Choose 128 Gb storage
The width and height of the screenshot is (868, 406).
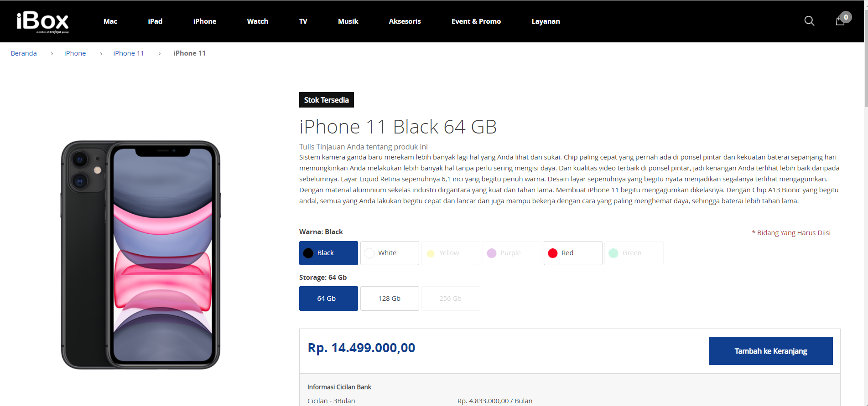(390, 298)
